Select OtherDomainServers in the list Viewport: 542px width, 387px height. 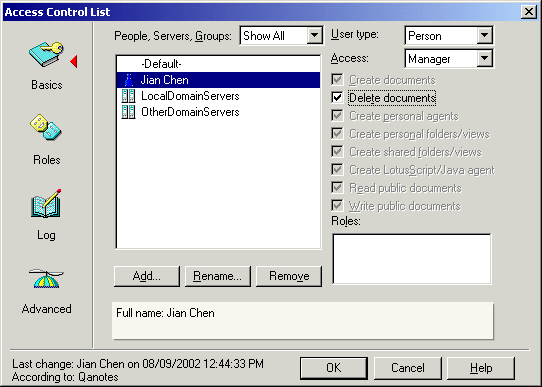tap(218, 112)
